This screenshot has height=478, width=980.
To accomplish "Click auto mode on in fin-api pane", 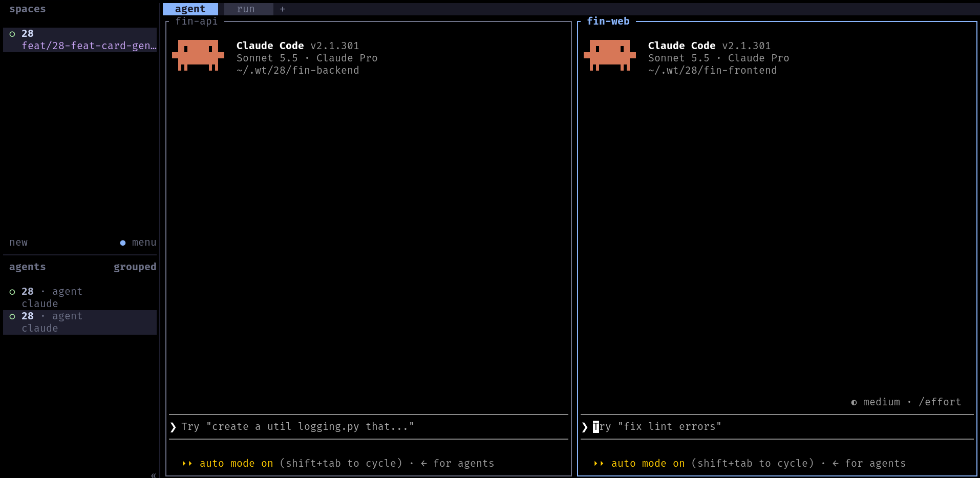I will (x=236, y=463).
